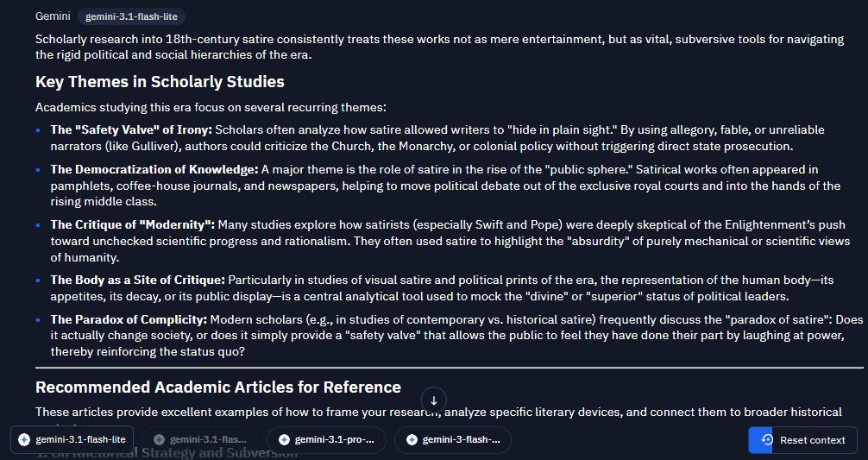Click The Critique of "Modernity" bullet title

(133, 224)
